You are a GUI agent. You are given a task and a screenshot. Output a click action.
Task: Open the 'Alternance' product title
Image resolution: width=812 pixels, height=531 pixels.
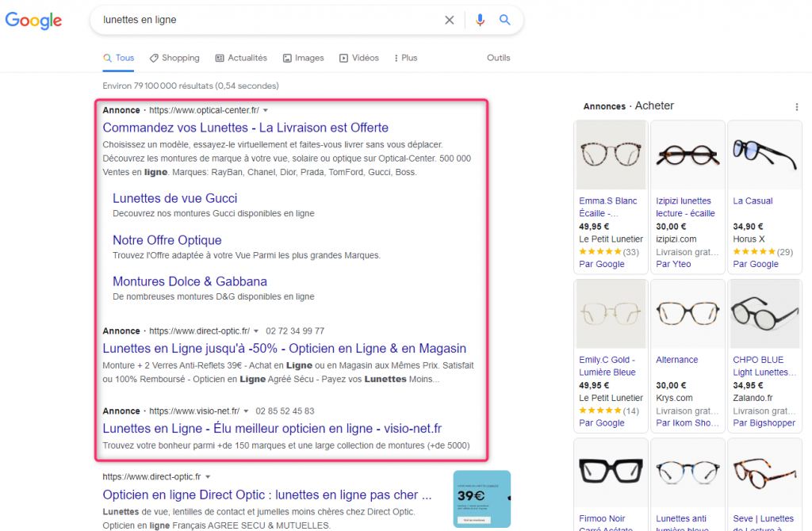tap(677, 360)
